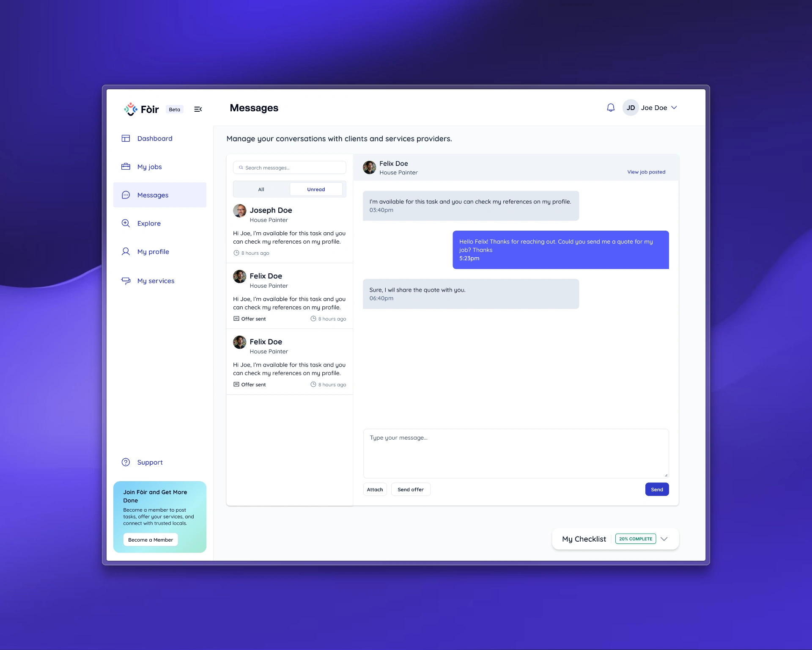This screenshot has height=650, width=812.
Task: Switch to the Unread messages tab
Action: tap(316, 190)
